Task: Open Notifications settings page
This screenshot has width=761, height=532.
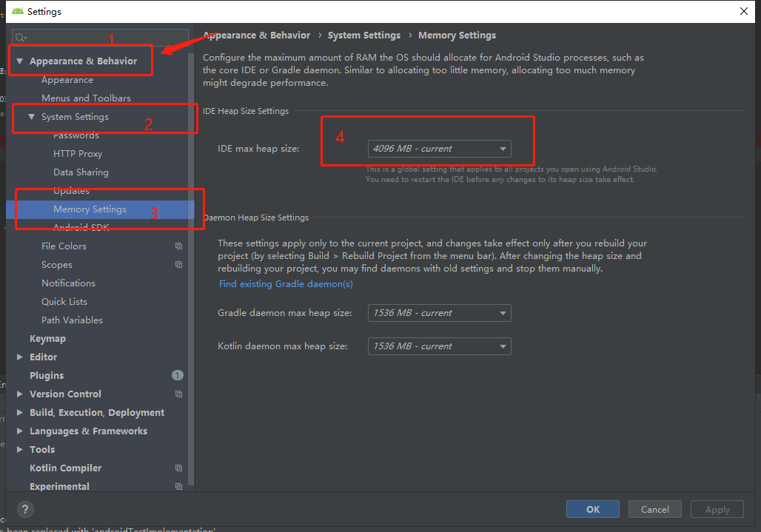Action: 68,283
